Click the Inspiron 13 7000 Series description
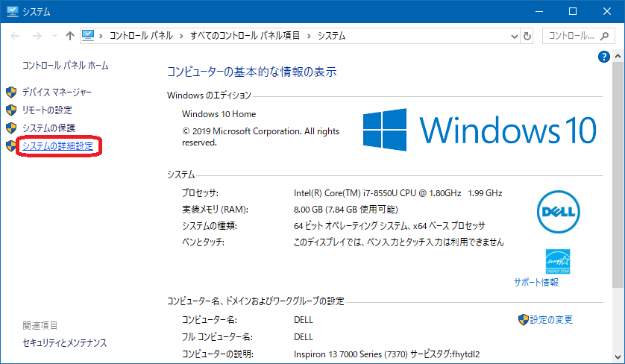The width and height of the screenshot is (625, 364). click(x=386, y=354)
